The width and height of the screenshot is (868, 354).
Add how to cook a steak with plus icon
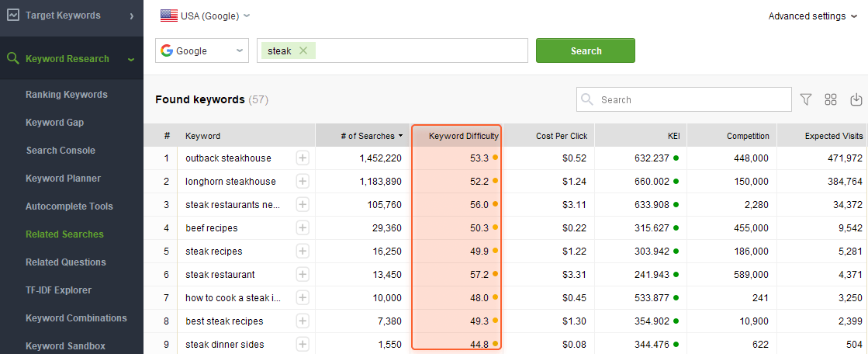[303, 298]
